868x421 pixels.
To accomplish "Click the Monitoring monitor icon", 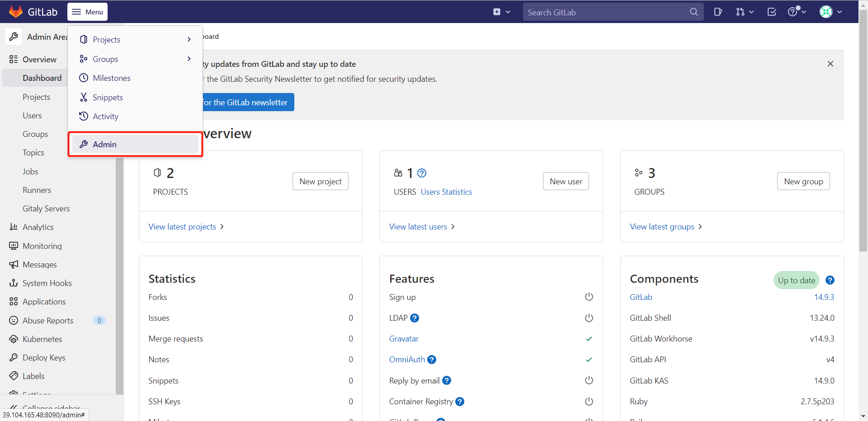I will point(14,246).
